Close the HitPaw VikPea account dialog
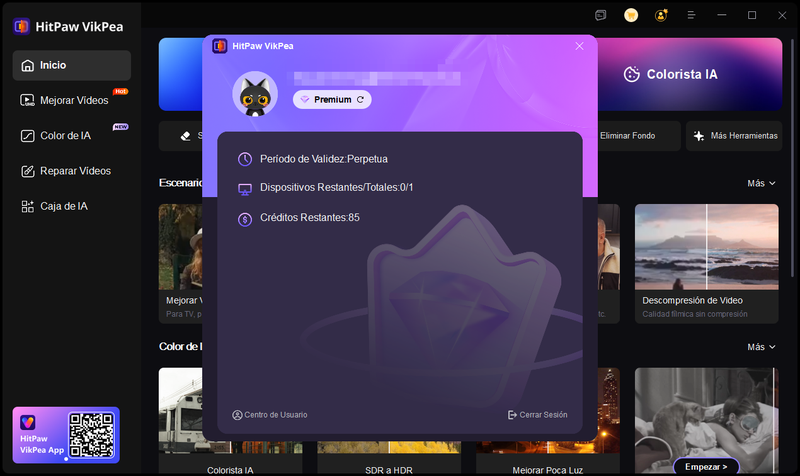 pos(580,46)
